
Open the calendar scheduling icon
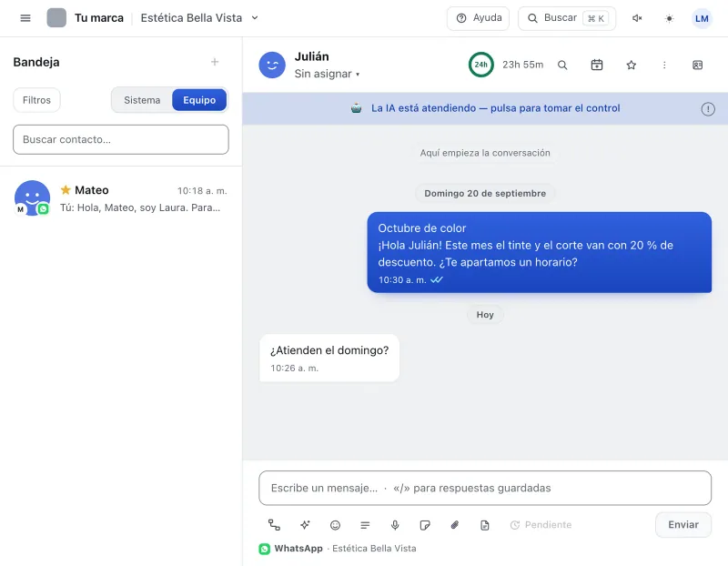(597, 65)
